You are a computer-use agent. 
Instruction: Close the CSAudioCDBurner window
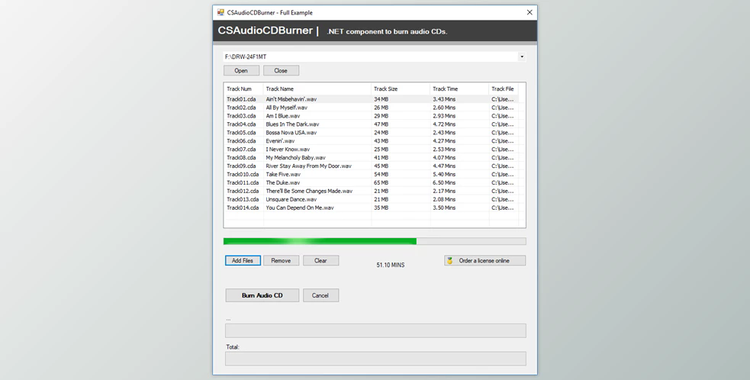pos(529,12)
